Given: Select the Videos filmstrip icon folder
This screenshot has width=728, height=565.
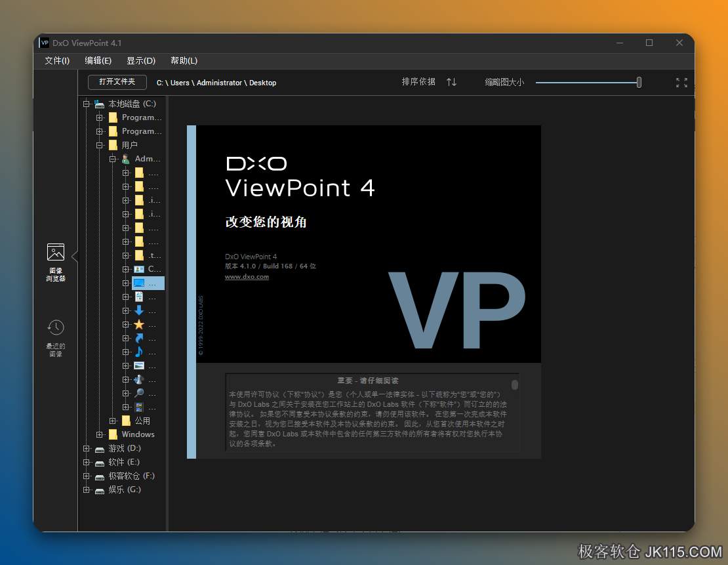Looking at the screenshot, I should point(139,407).
